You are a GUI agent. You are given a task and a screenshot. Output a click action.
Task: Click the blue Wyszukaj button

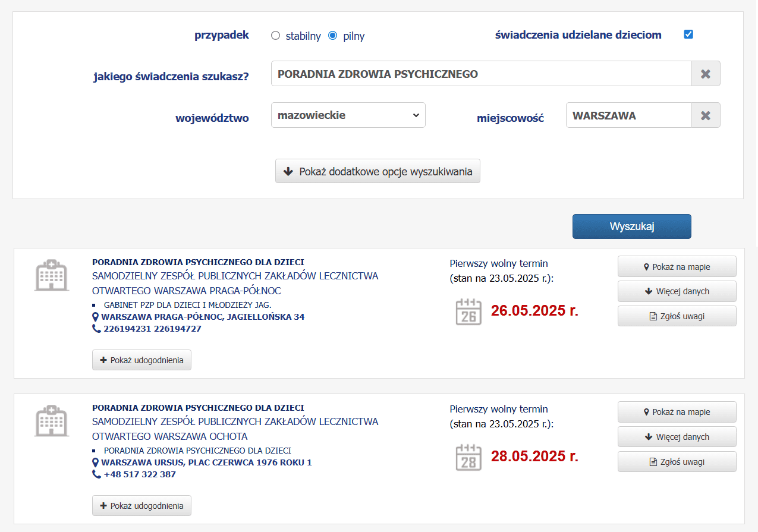click(x=632, y=226)
